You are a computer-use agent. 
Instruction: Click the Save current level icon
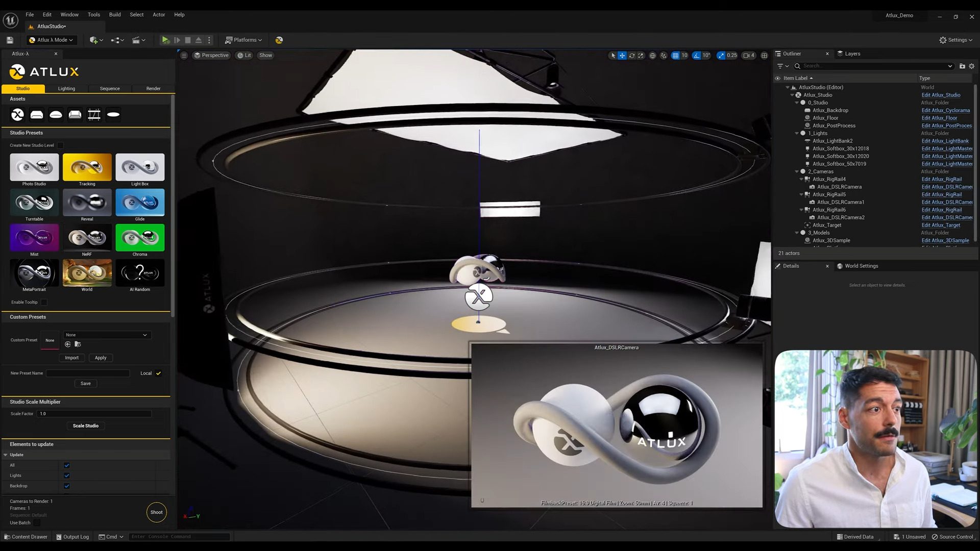pos(9,40)
